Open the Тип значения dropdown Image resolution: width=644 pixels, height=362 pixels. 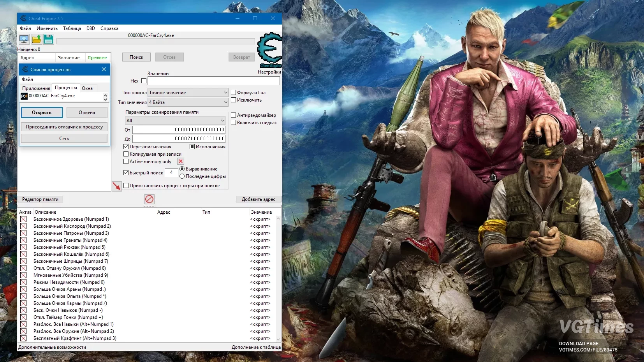point(188,102)
